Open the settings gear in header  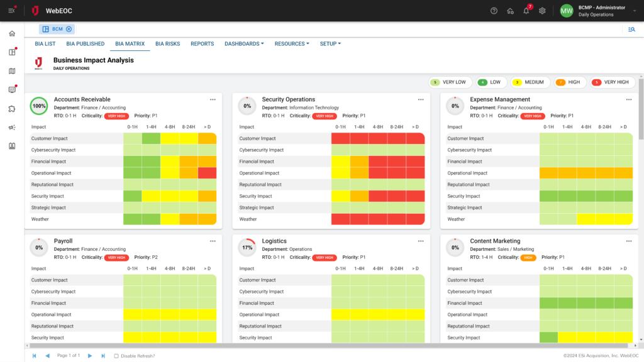coord(542,11)
